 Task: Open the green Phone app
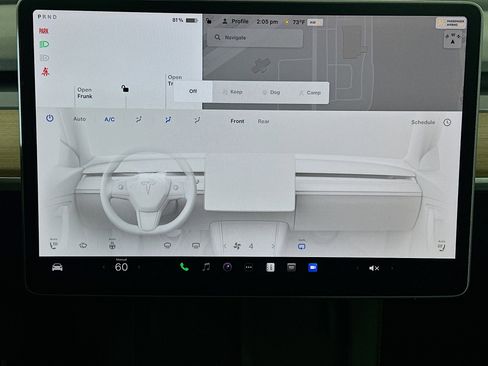184,267
